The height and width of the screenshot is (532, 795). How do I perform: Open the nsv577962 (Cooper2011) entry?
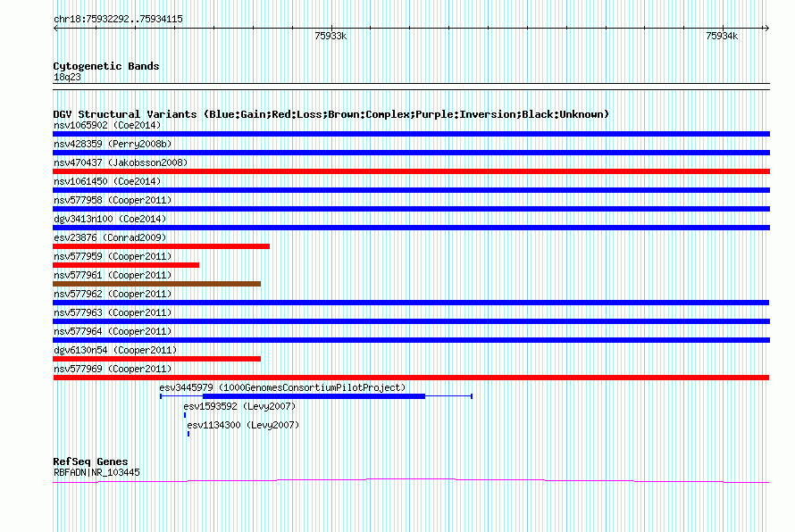pyautogui.click(x=113, y=294)
